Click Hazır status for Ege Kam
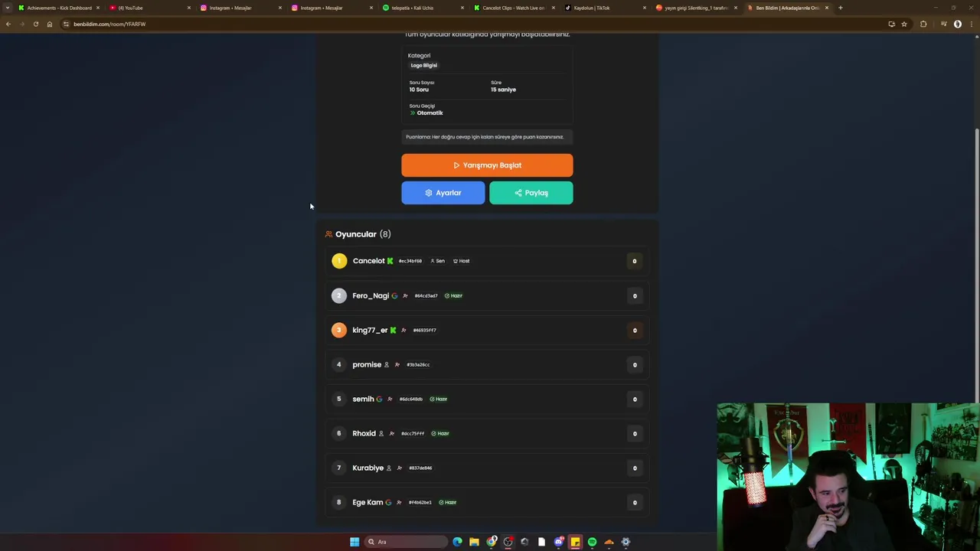This screenshot has height=551, width=980. (448, 503)
